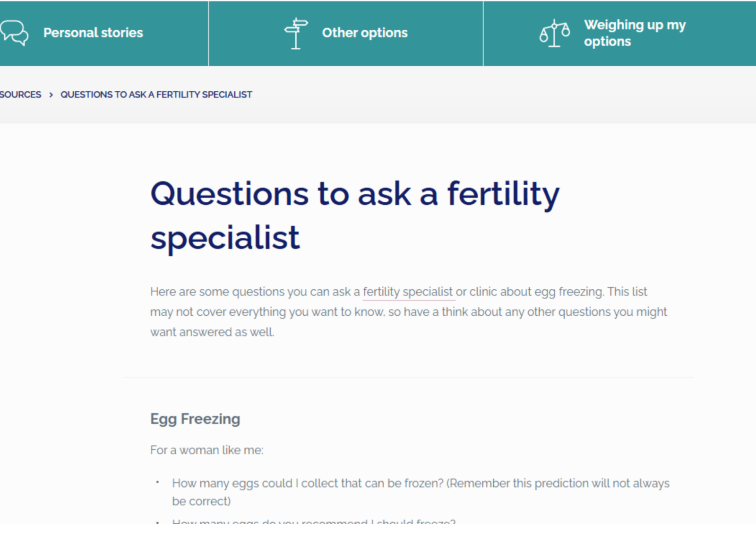
Task: Open the Personal stories tab
Action: [93, 33]
